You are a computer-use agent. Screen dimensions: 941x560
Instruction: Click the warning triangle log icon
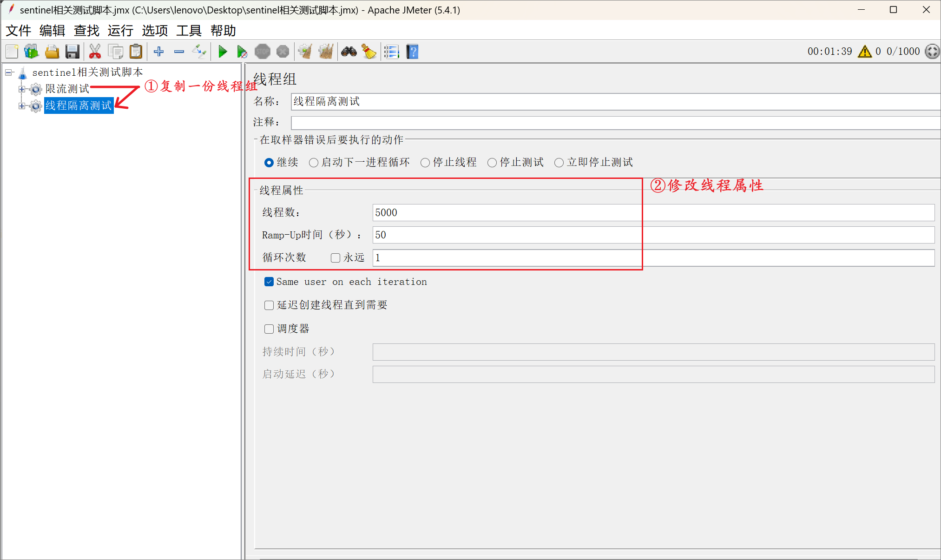865,51
